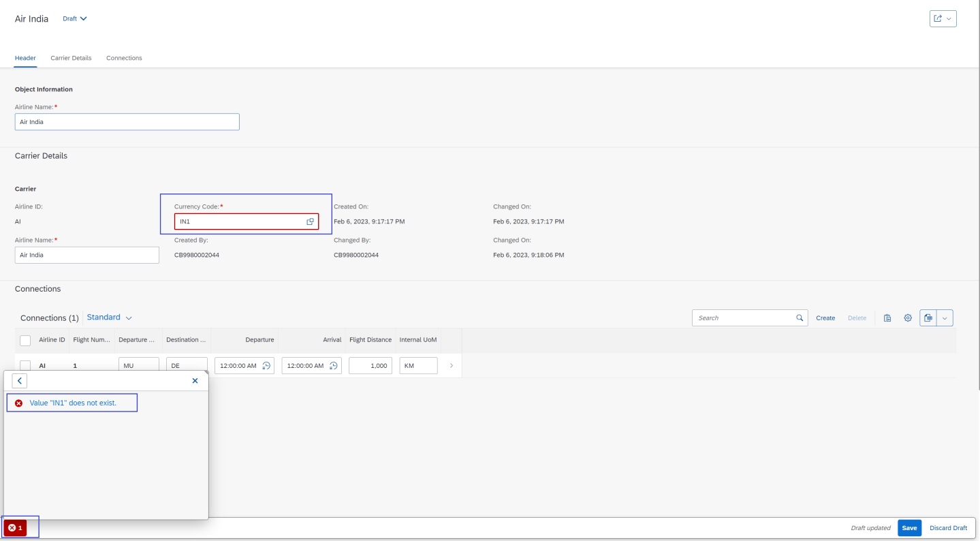The height and width of the screenshot is (541, 980).
Task: Open Departure time picker icon
Action: [x=267, y=366]
